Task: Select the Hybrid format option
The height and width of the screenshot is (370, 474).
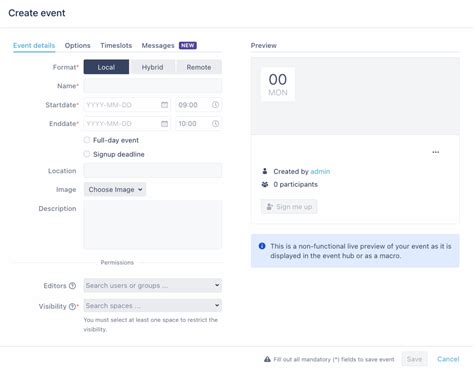Action: point(152,67)
